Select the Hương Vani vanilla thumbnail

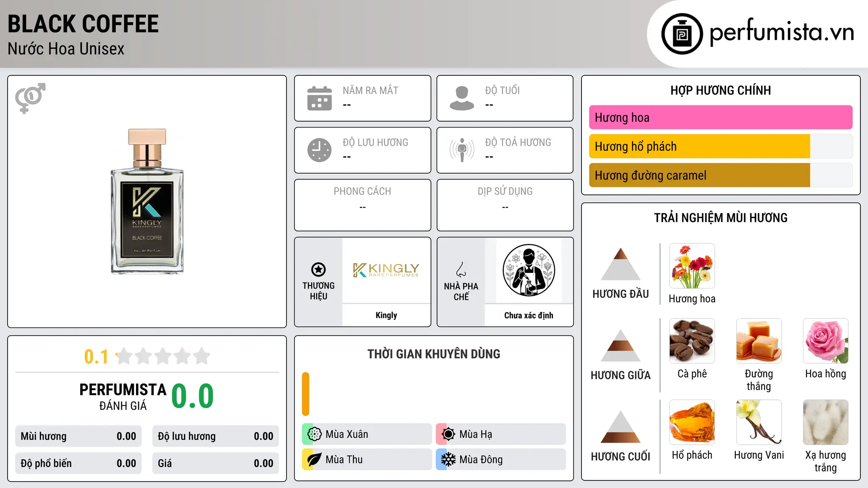click(759, 422)
